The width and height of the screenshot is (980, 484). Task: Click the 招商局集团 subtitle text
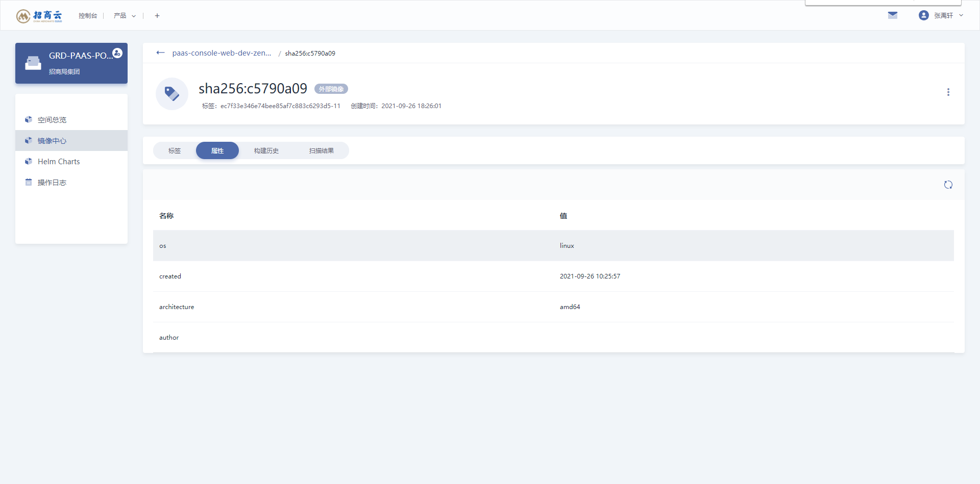click(x=64, y=72)
